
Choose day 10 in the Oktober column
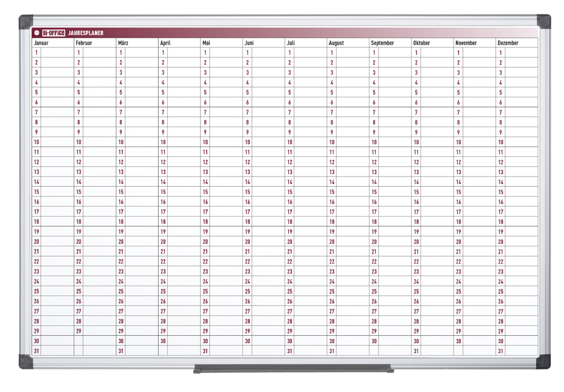[416, 143]
